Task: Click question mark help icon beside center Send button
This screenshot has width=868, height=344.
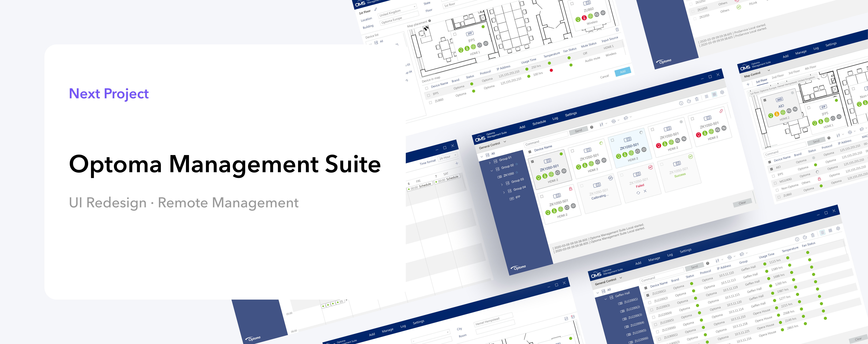Action: (591, 127)
